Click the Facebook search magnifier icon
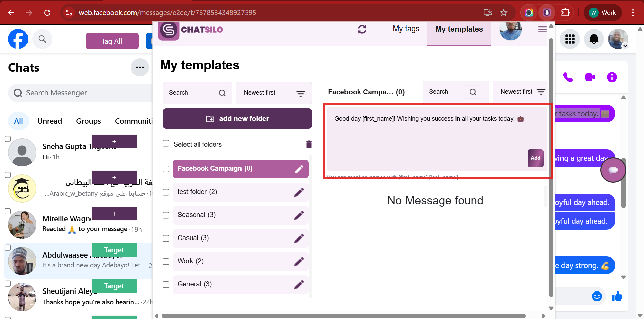This screenshot has width=644, height=319. point(42,39)
